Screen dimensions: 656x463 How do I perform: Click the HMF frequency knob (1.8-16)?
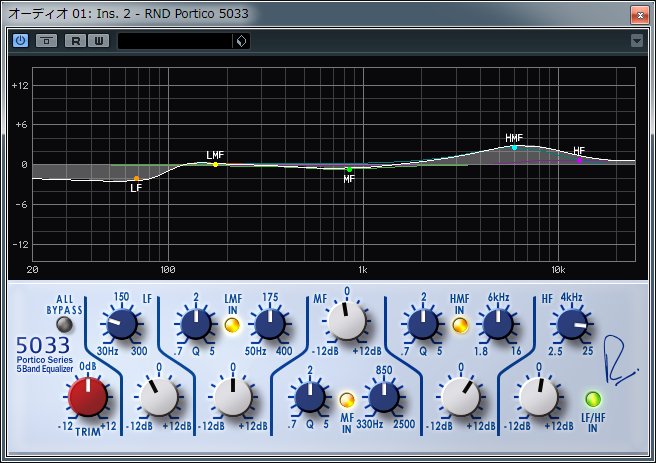tap(498, 324)
